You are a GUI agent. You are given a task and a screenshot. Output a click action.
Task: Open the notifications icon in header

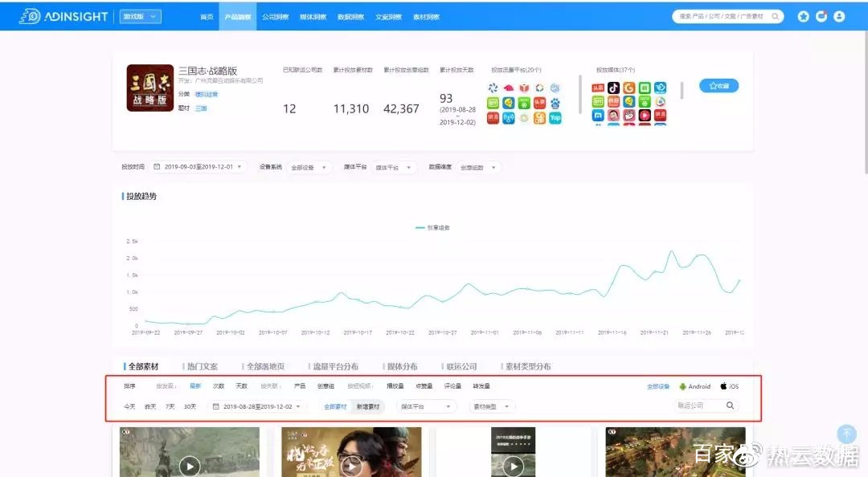821,17
